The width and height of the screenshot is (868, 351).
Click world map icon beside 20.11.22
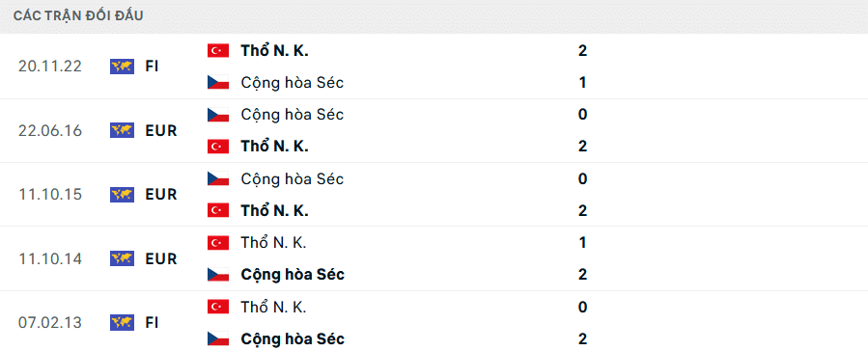(x=122, y=67)
